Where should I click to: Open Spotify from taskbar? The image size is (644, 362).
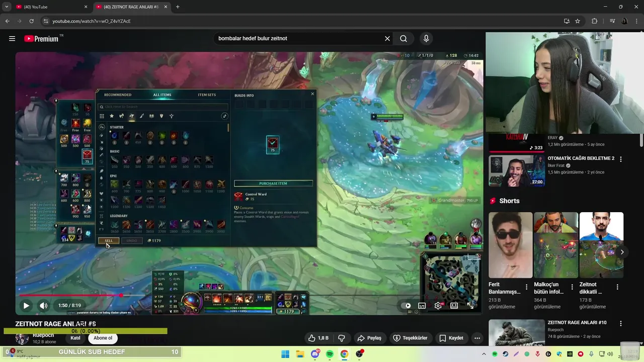point(330,354)
